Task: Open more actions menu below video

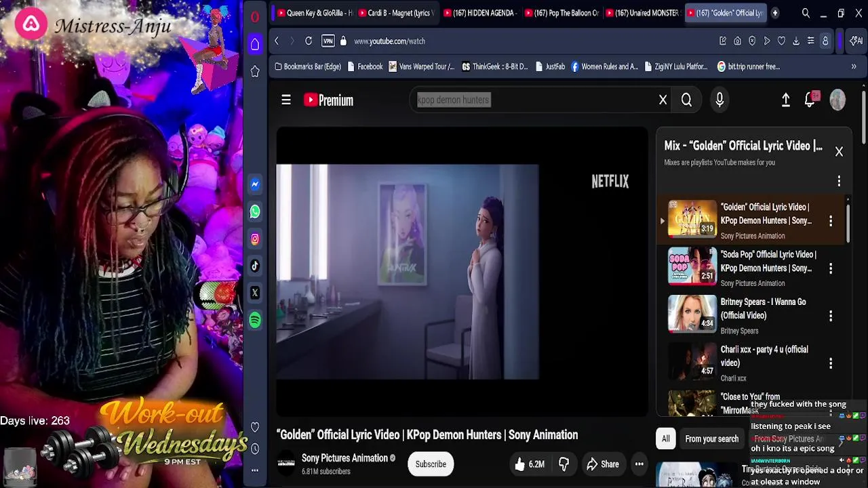Action: pos(639,464)
